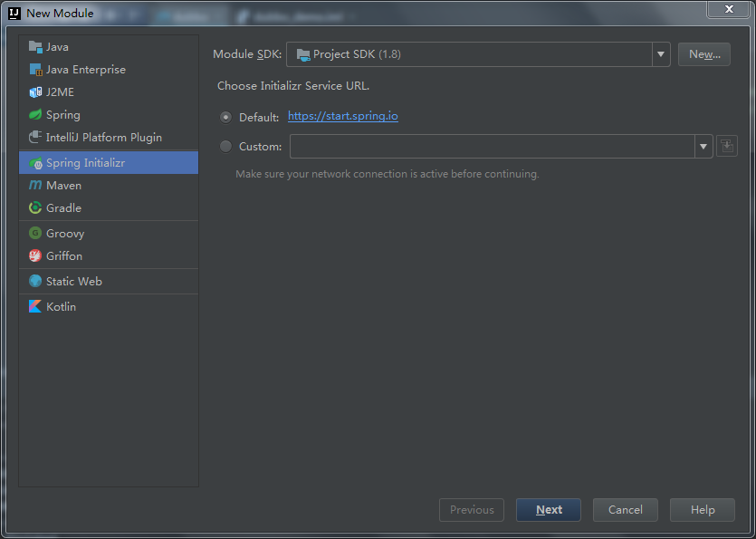Click the IntelliJ IJ logo in title bar
756x539 pixels.
click(14, 13)
